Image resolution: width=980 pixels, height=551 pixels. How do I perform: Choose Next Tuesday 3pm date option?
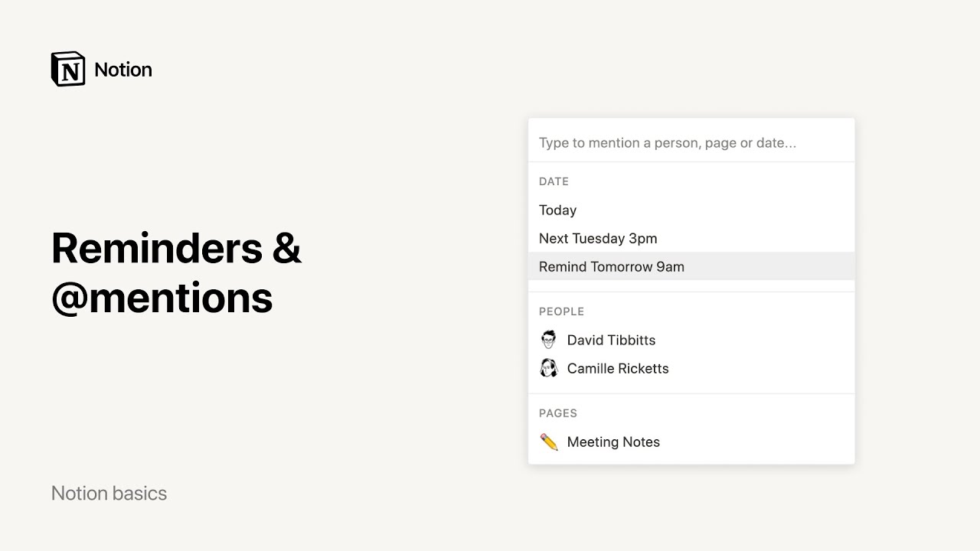pyautogui.click(x=598, y=239)
